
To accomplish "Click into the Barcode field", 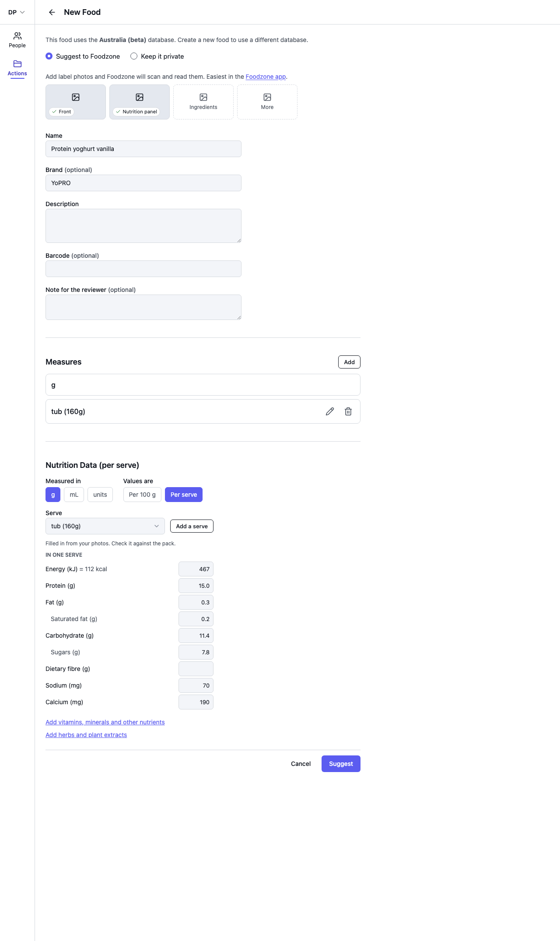I will (x=143, y=269).
